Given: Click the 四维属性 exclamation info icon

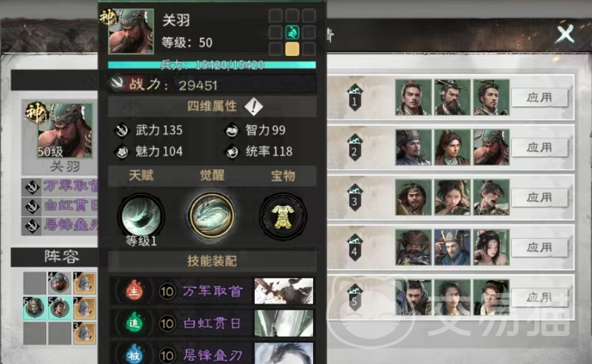Looking at the screenshot, I should (x=253, y=106).
